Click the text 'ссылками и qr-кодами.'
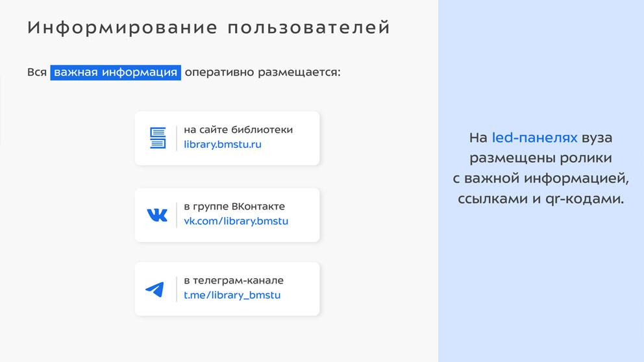Viewport: 644px width, 362px height. coord(541,199)
